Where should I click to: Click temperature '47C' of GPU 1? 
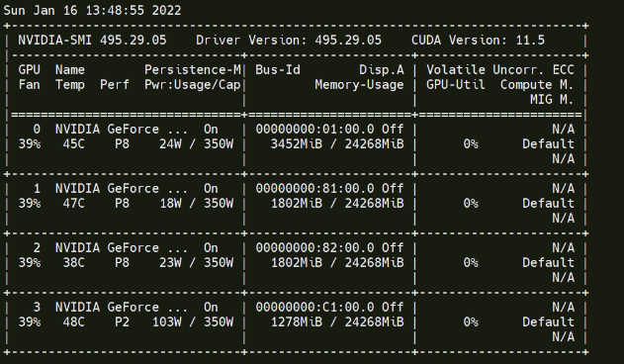(x=73, y=204)
